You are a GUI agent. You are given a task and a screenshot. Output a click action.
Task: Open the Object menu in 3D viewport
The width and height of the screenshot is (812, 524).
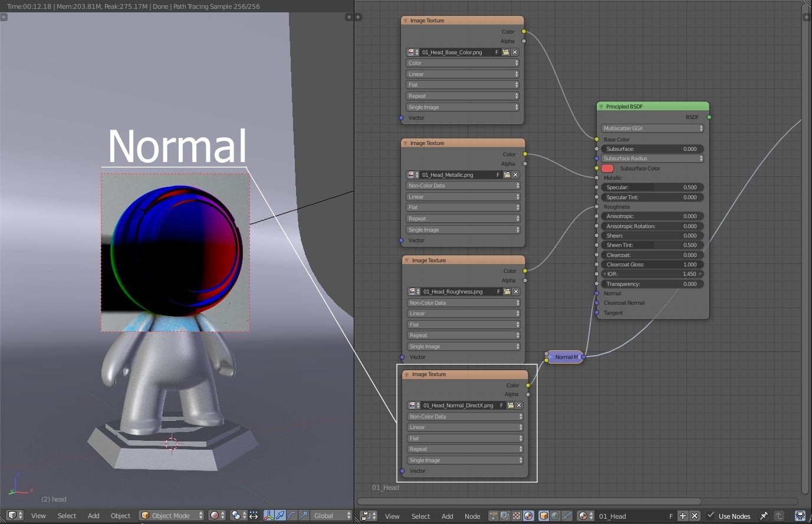(x=120, y=515)
